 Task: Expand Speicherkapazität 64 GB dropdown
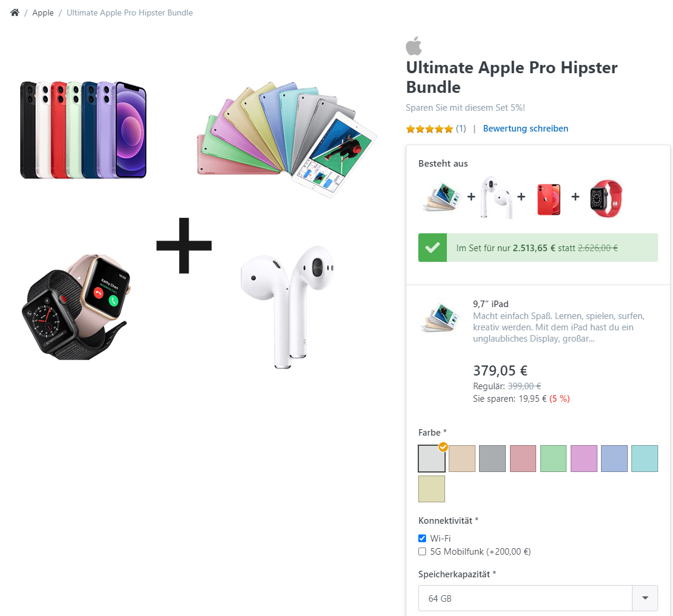[538, 598]
